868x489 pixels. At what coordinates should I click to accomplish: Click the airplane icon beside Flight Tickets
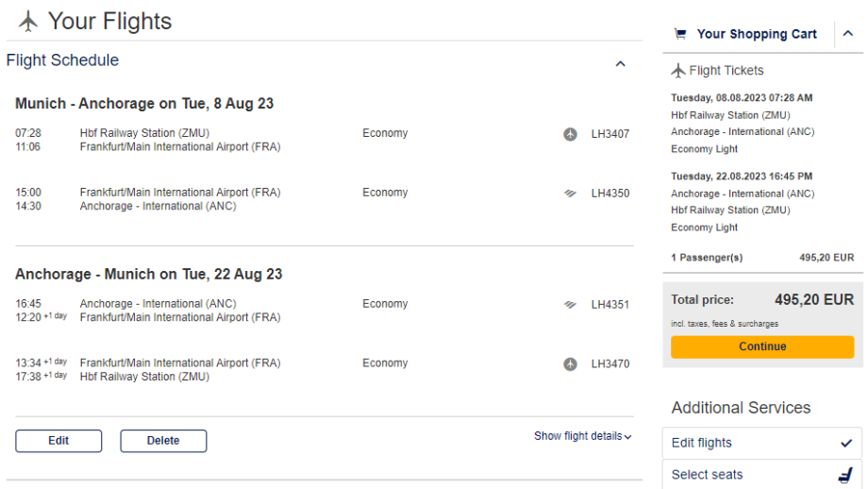677,71
